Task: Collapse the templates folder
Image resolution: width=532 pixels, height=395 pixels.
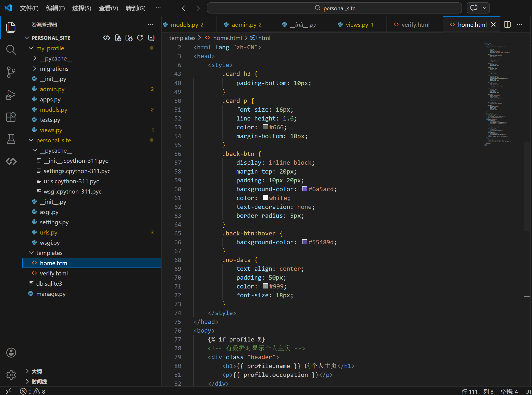Action: (x=49, y=253)
